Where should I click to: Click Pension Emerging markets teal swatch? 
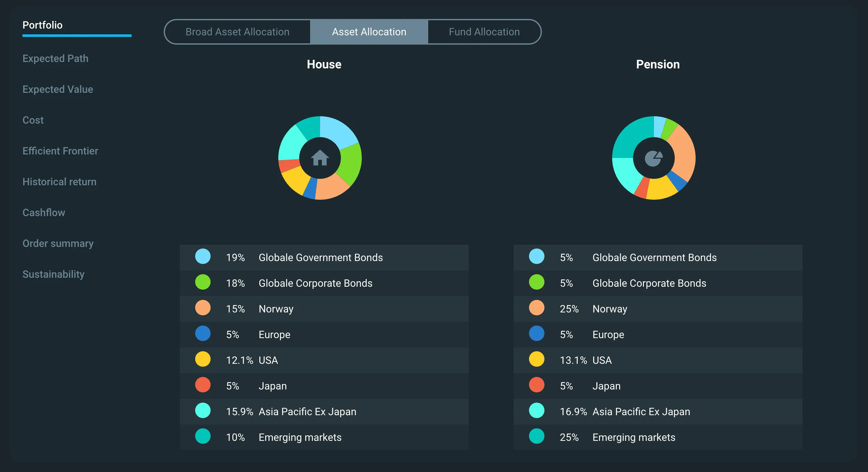pos(537,436)
